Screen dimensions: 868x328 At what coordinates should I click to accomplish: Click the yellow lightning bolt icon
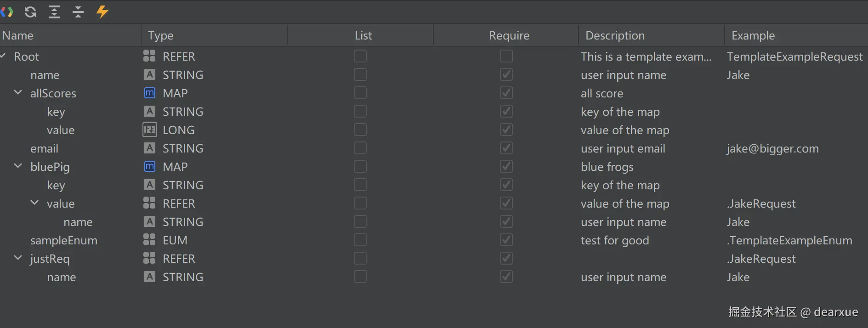[102, 12]
